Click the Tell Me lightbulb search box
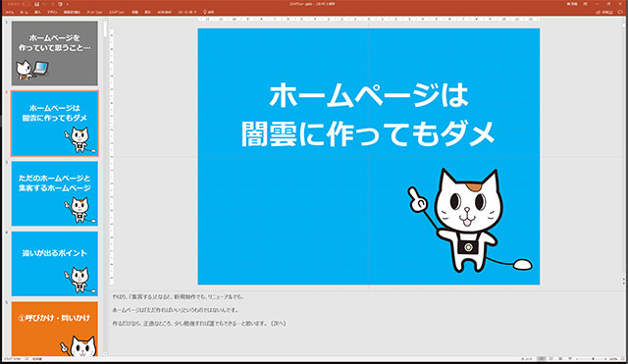This screenshot has width=628, height=364. (208, 12)
